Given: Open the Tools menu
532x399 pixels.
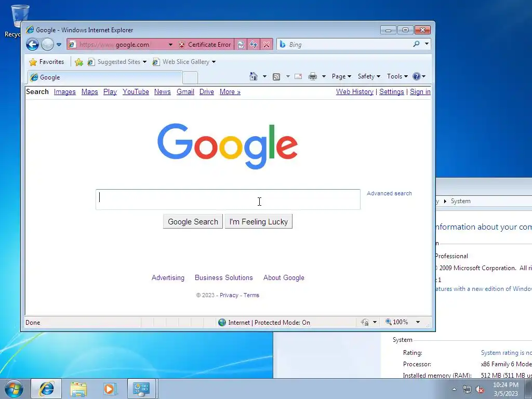Looking at the screenshot, I should 397,76.
